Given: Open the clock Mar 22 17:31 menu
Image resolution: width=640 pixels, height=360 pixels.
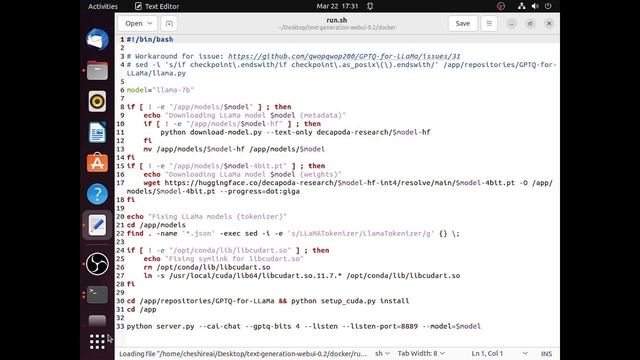Looking at the screenshot, I should pyautogui.click(x=337, y=6).
